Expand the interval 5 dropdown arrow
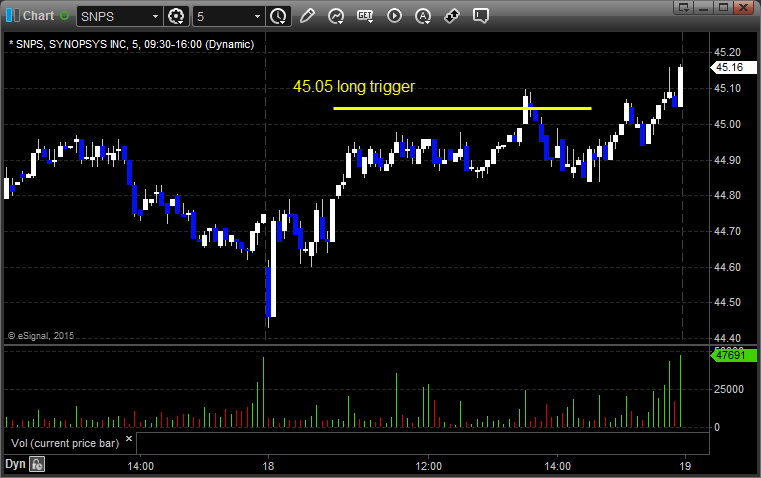 pos(257,16)
